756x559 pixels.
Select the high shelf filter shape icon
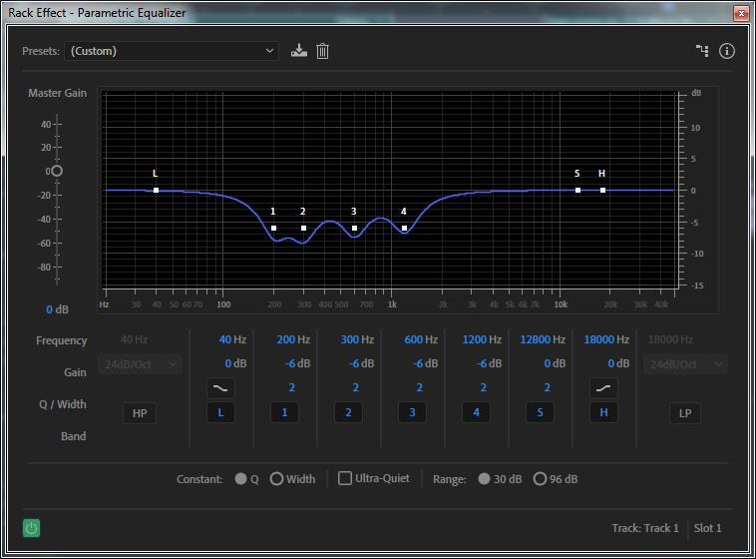coord(603,388)
